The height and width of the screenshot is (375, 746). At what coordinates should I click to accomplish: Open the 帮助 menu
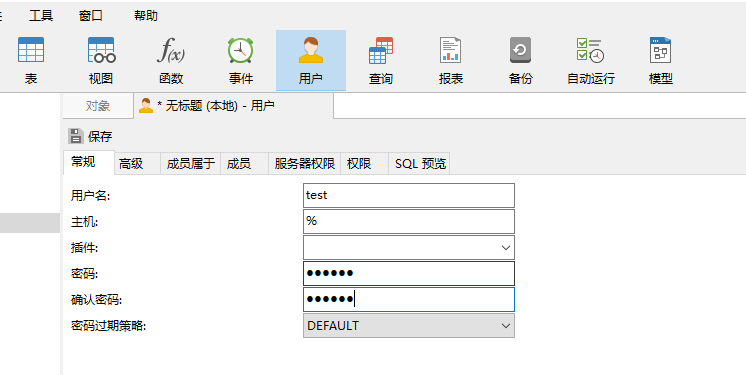click(146, 16)
